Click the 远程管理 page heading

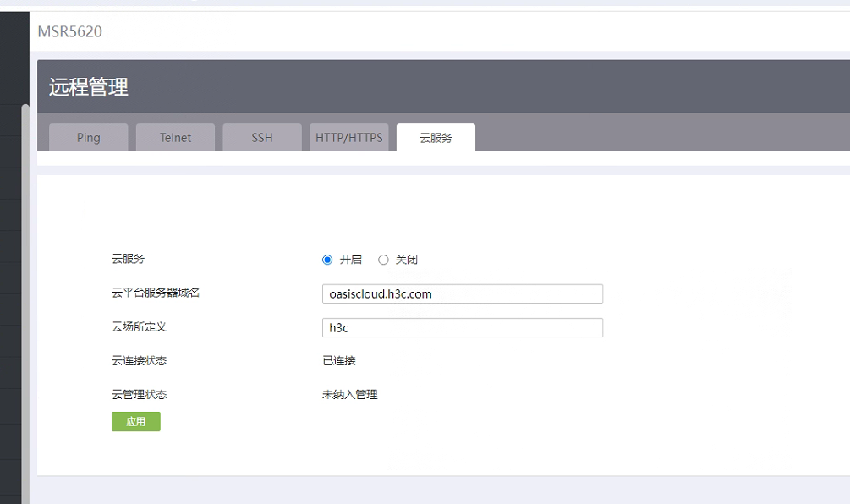[88, 87]
